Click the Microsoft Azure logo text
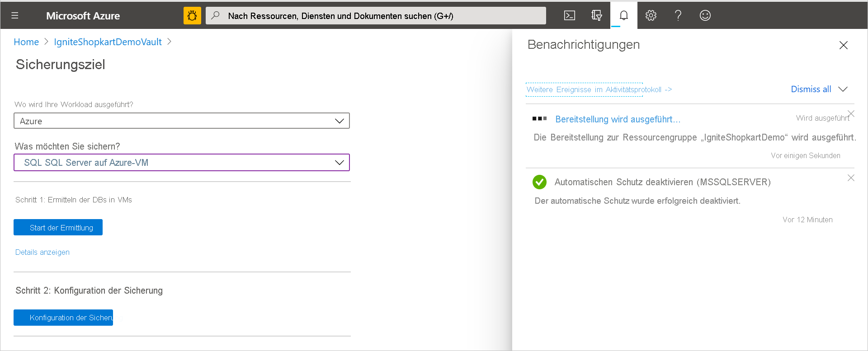This screenshot has height=351, width=868. (83, 16)
